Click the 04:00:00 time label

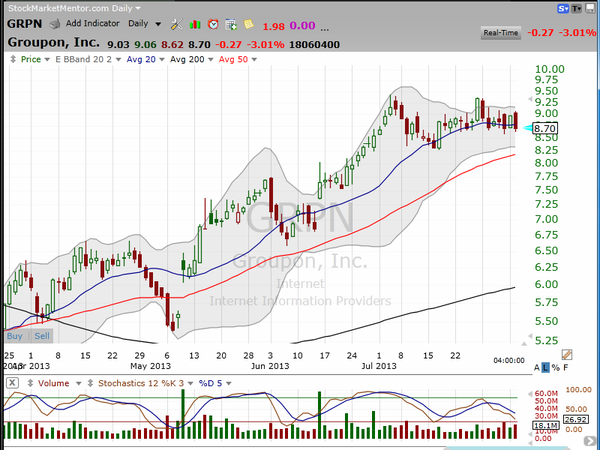509,360
